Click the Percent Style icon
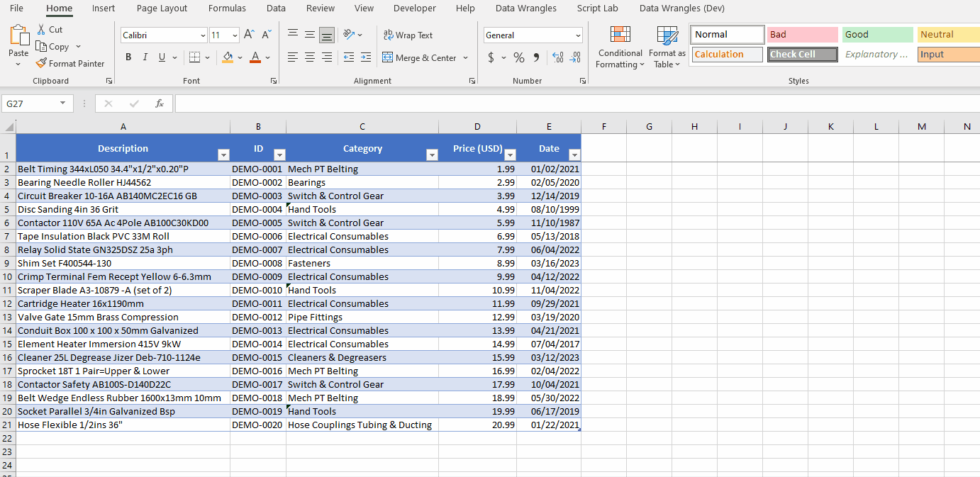This screenshot has height=477, width=980. click(x=519, y=58)
